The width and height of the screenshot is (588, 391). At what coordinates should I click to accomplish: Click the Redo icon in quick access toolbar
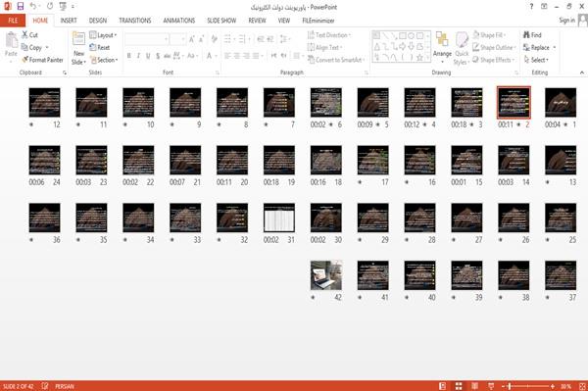50,6
